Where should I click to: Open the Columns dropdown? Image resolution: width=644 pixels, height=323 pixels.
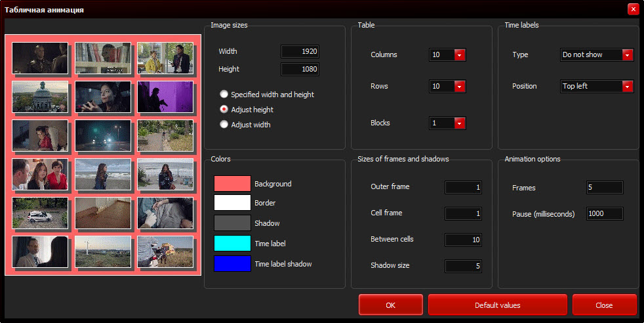(460, 54)
